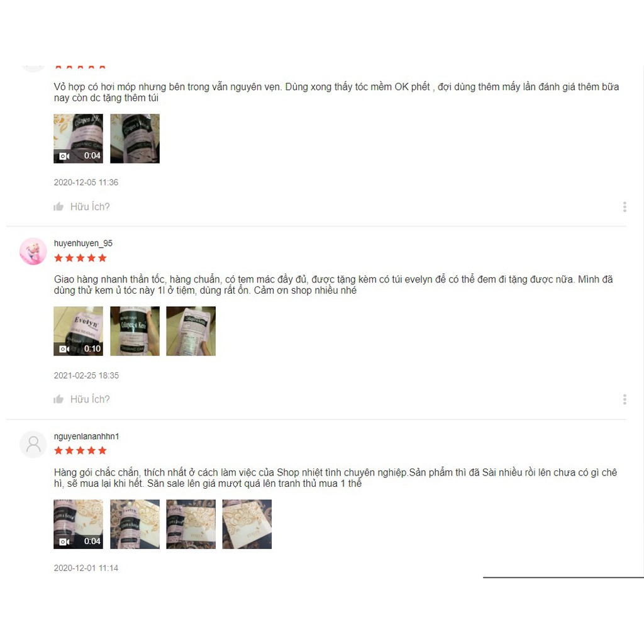Open nguyenlananhhn1 default avatar icon
Image resolution: width=644 pixels, height=644 pixels.
pos(33,445)
